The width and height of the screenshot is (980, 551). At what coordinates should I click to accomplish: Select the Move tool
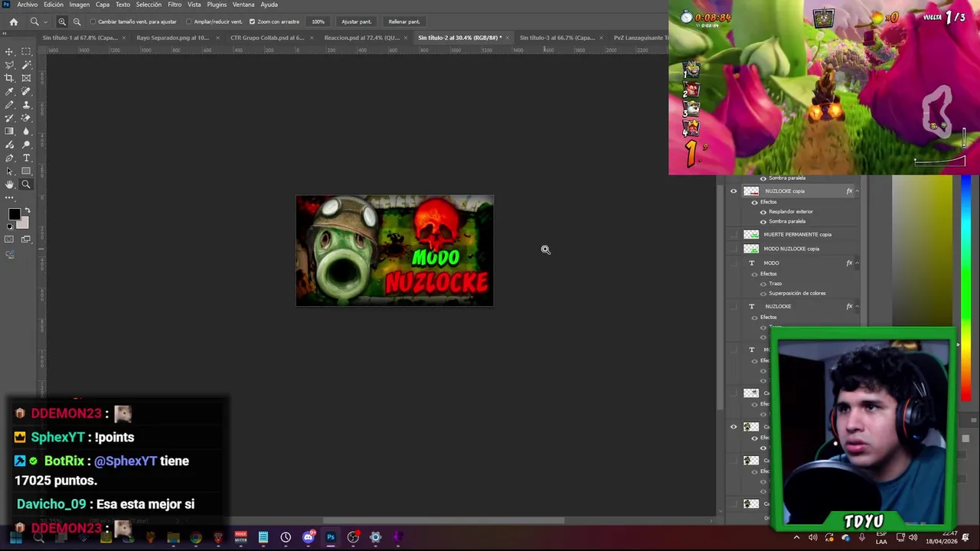click(9, 51)
